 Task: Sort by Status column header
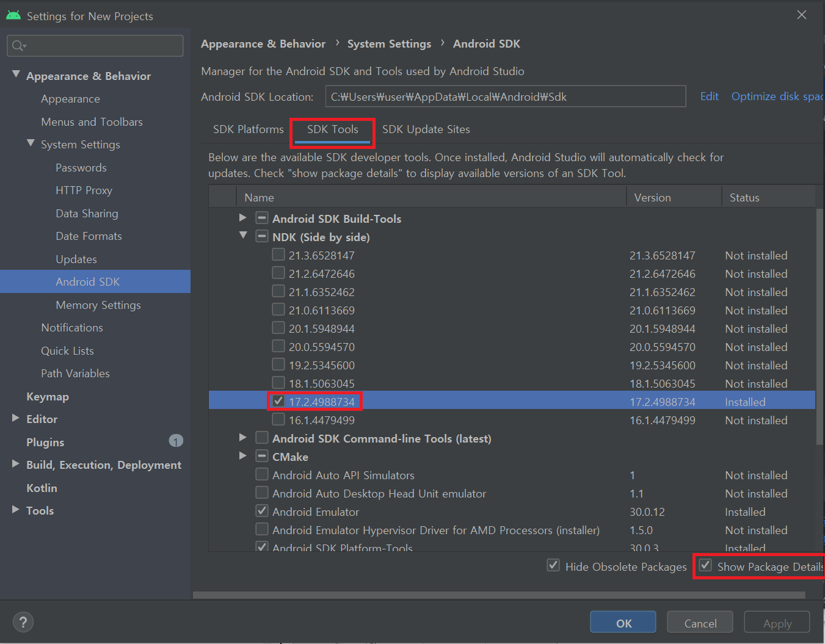(769, 197)
